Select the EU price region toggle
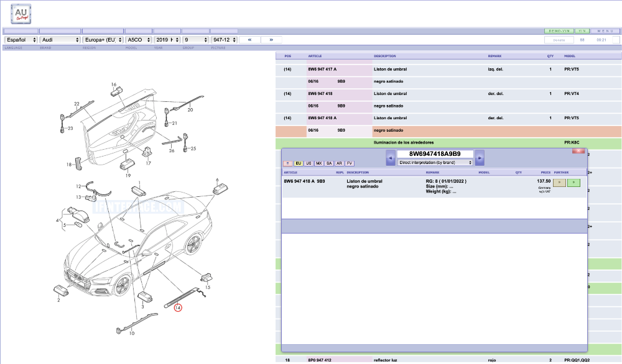 point(299,163)
